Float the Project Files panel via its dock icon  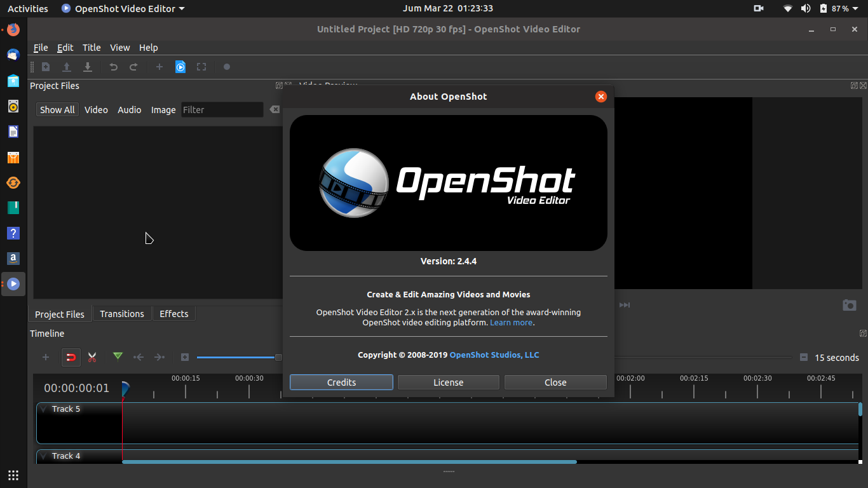[x=279, y=85]
